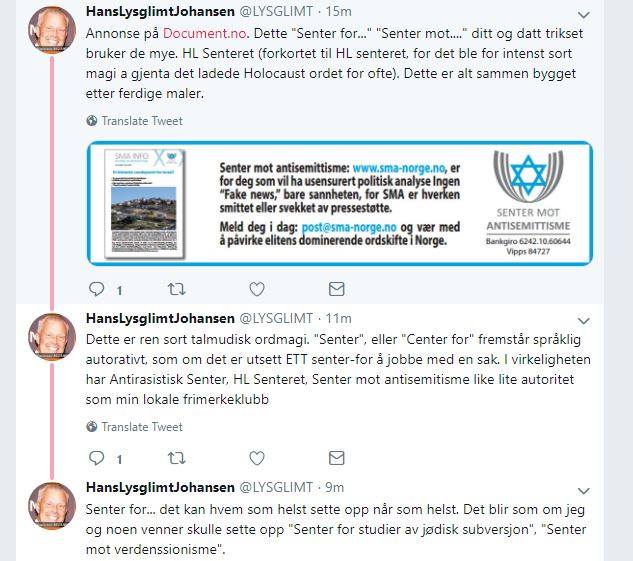
Task: Send the 15m tweet via direct message
Action: [337, 289]
